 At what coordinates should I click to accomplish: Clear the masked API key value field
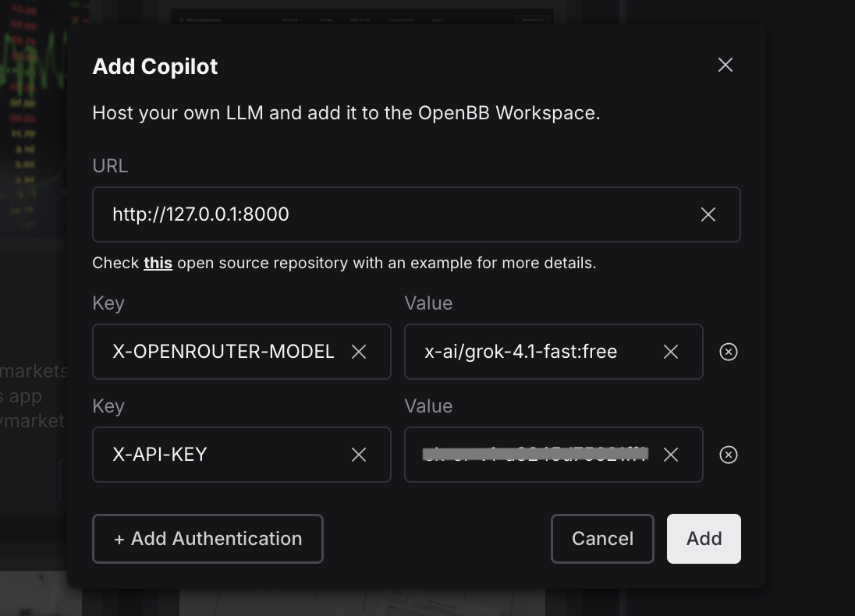(x=670, y=455)
